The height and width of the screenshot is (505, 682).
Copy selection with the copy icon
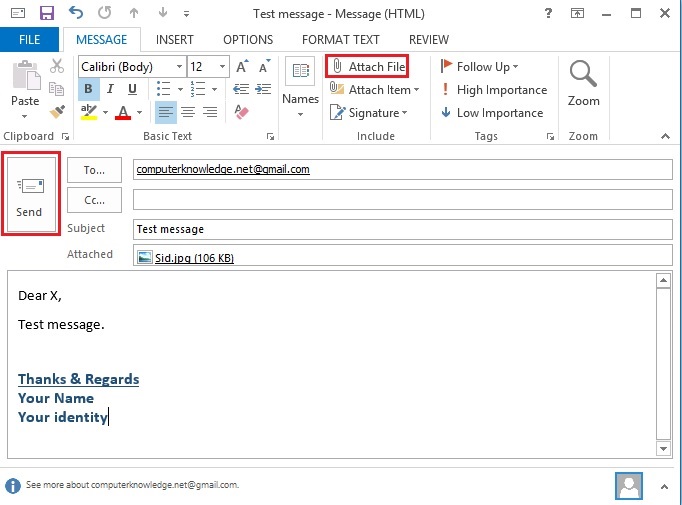[x=57, y=89]
